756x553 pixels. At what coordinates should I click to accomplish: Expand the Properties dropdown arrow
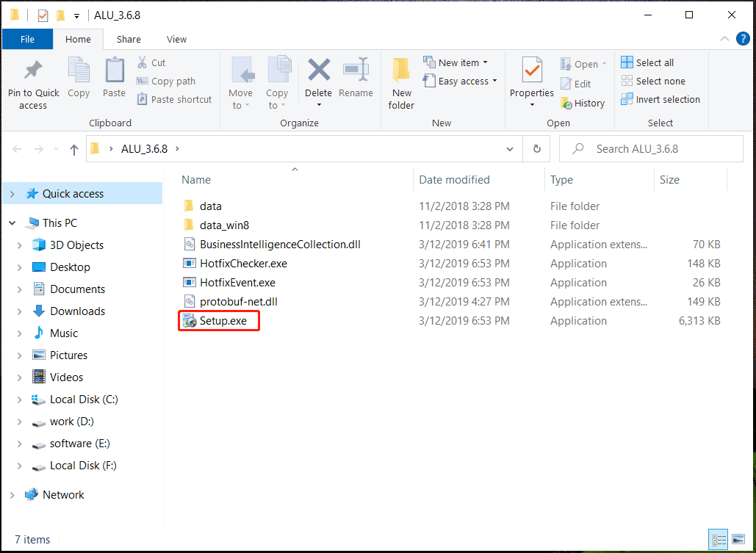pyautogui.click(x=532, y=104)
